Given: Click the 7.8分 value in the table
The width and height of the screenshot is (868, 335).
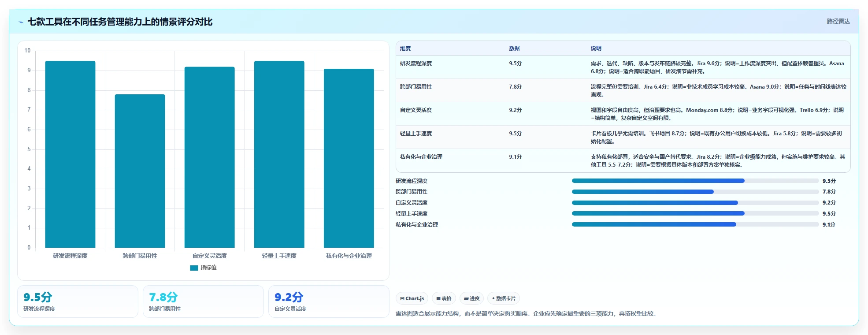Looking at the screenshot, I should (x=516, y=87).
